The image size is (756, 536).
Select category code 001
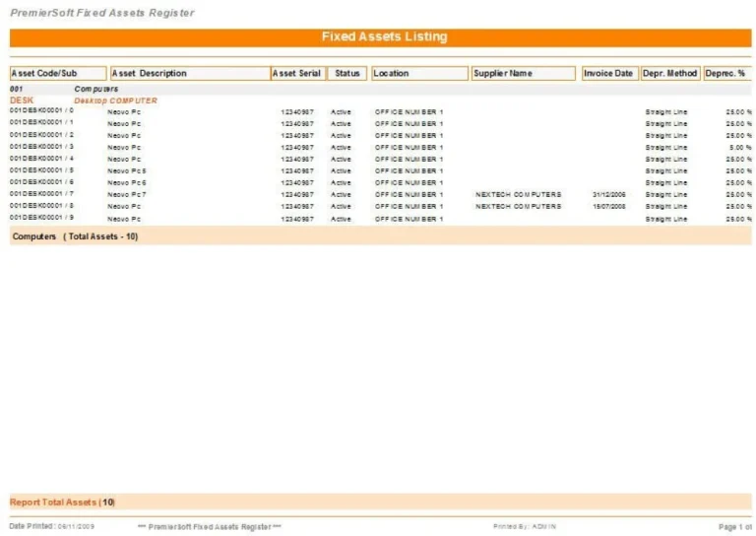[x=17, y=89]
